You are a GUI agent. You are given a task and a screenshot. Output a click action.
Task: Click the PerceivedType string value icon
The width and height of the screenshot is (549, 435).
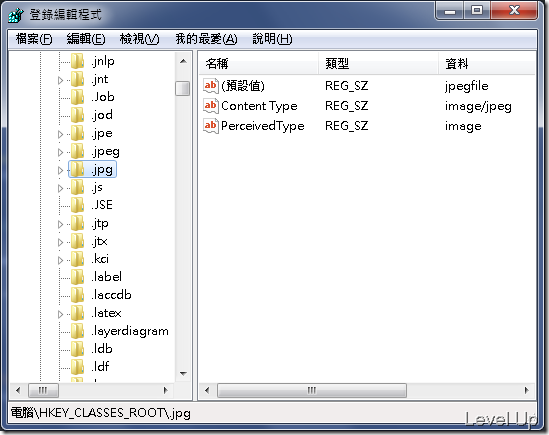tap(211, 125)
